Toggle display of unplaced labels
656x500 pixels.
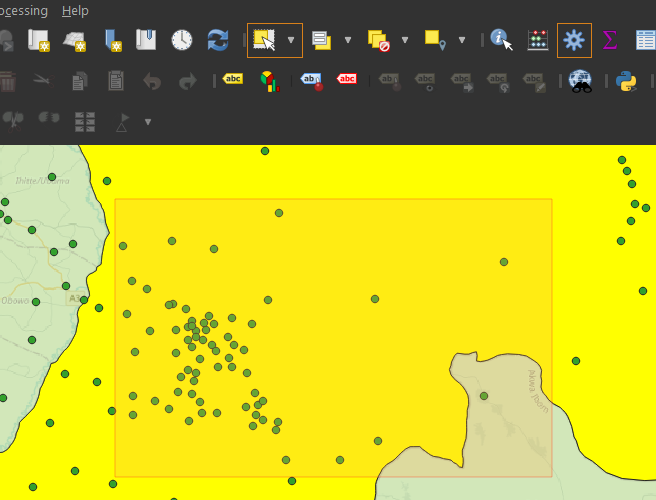click(347, 79)
